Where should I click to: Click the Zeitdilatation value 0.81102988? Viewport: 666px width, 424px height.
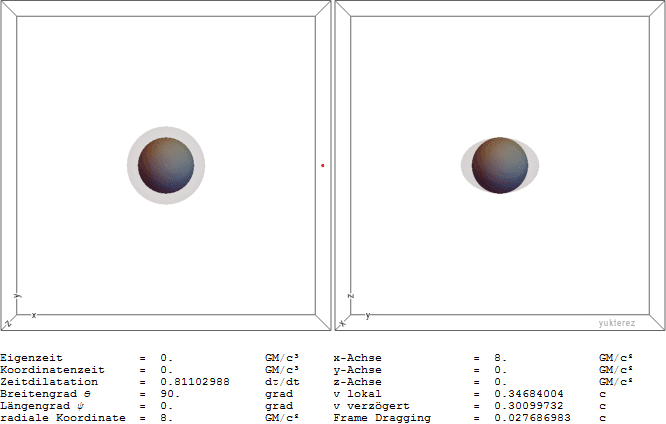(x=195, y=381)
